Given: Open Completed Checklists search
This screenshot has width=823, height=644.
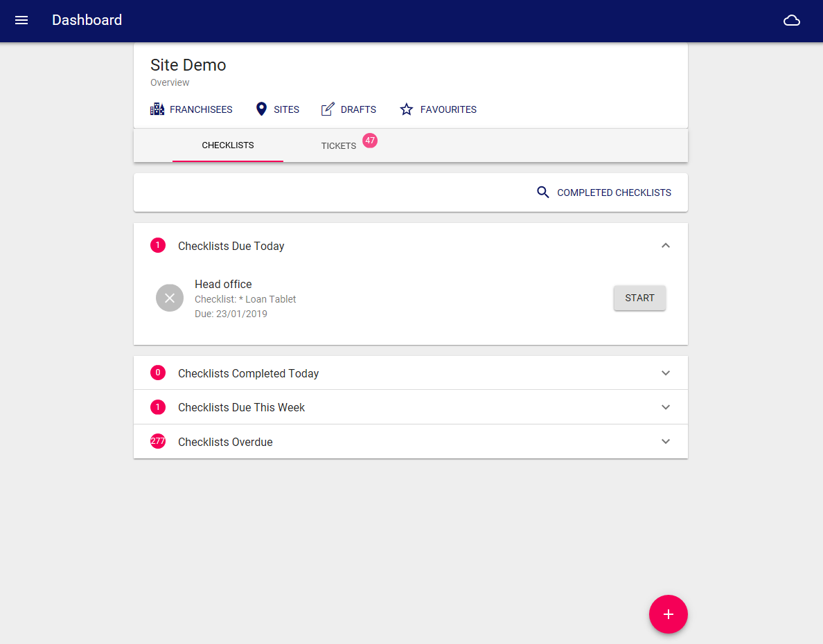Looking at the screenshot, I should (x=614, y=193).
